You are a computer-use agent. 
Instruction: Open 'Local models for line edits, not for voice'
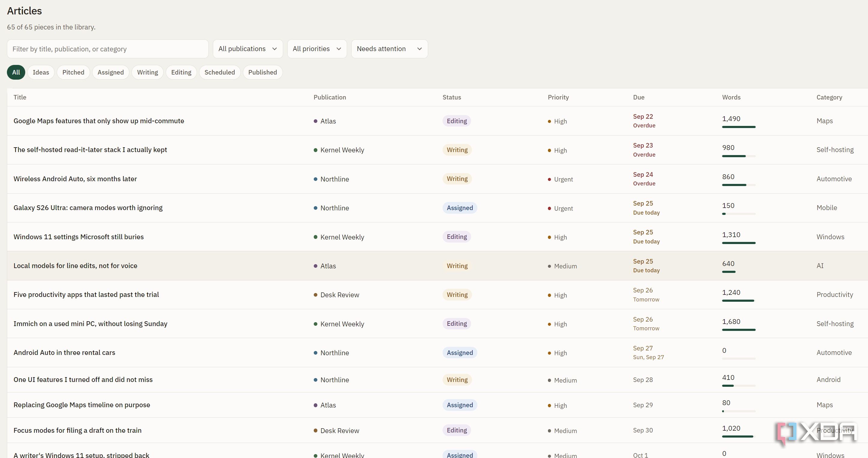(x=75, y=266)
